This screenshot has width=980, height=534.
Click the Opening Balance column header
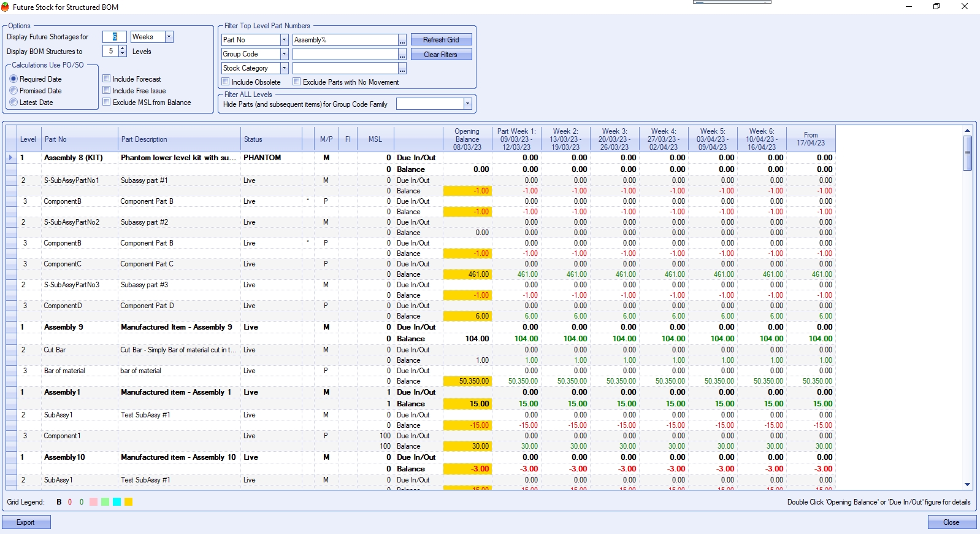467,139
